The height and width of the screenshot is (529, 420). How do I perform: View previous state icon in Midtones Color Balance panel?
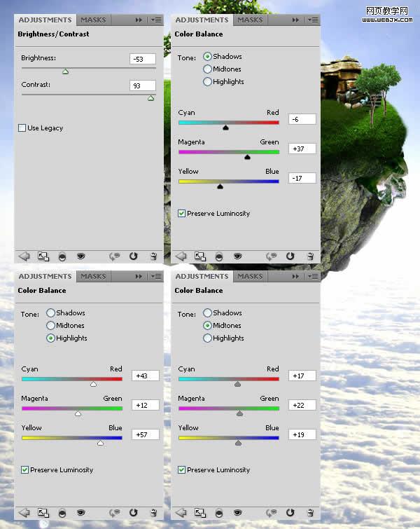coord(272,513)
